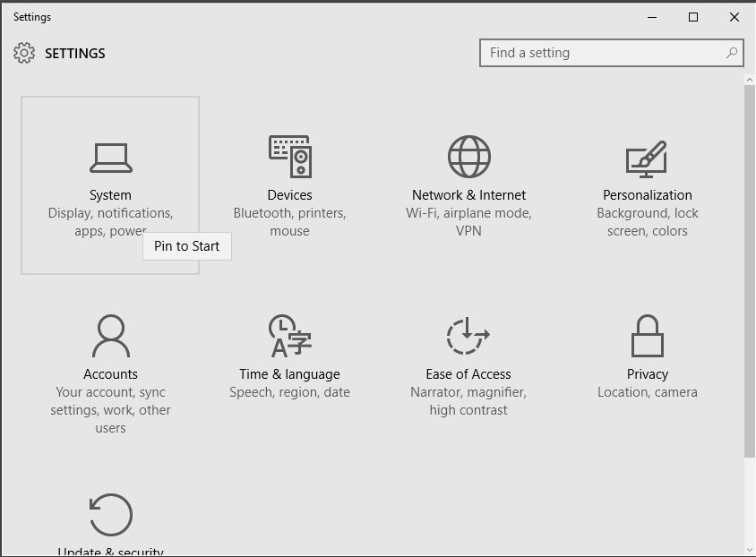The width and height of the screenshot is (756, 557).
Task: Open the Update & security circular arrow icon
Action: pyautogui.click(x=111, y=515)
